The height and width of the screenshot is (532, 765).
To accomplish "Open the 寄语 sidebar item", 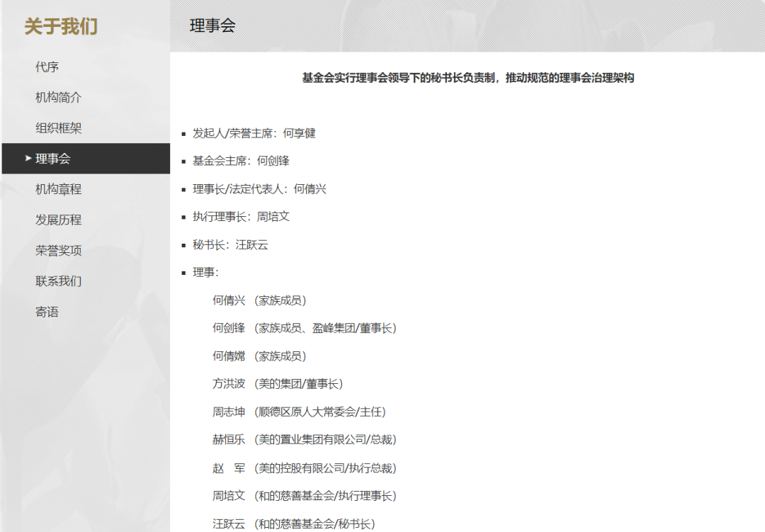I will coord(47,312).
